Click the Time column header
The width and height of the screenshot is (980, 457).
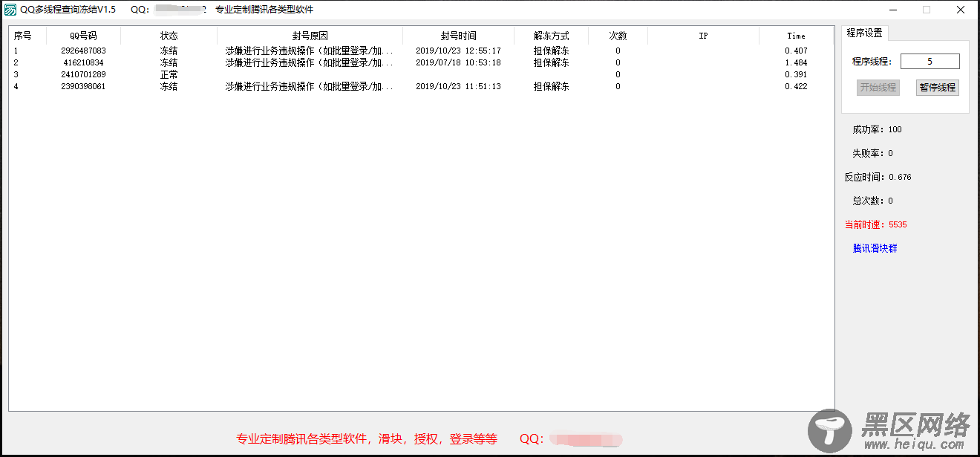coord(796,36)
